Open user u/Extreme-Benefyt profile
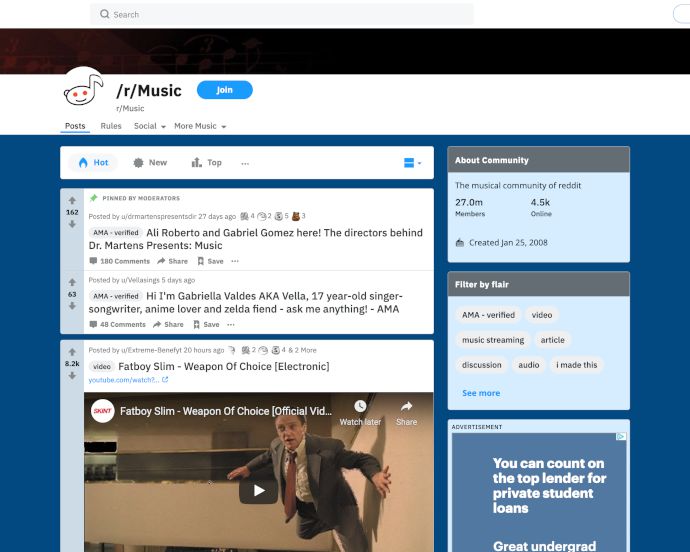Image resolution: width=690 pixels, height=552 pixels. 151,350
